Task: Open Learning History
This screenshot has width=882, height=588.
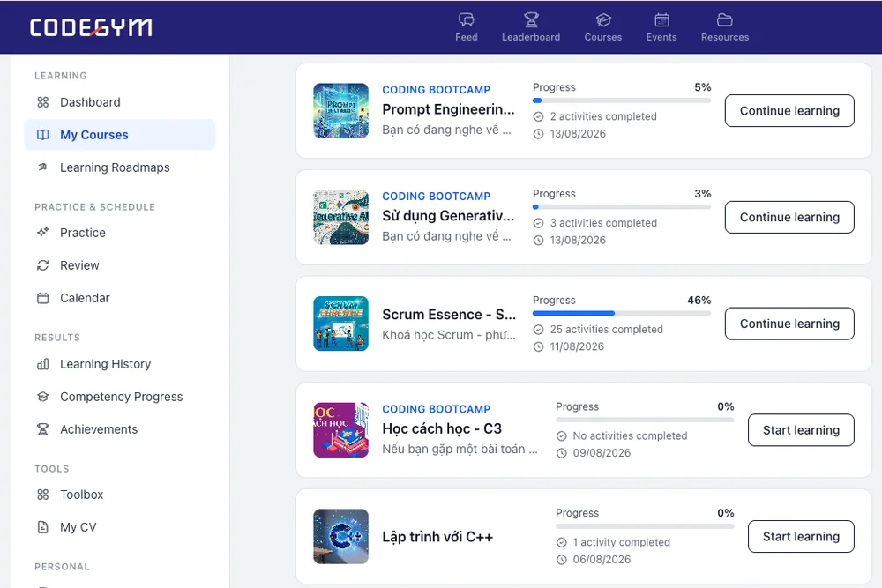Action: (x=119, y=364)
